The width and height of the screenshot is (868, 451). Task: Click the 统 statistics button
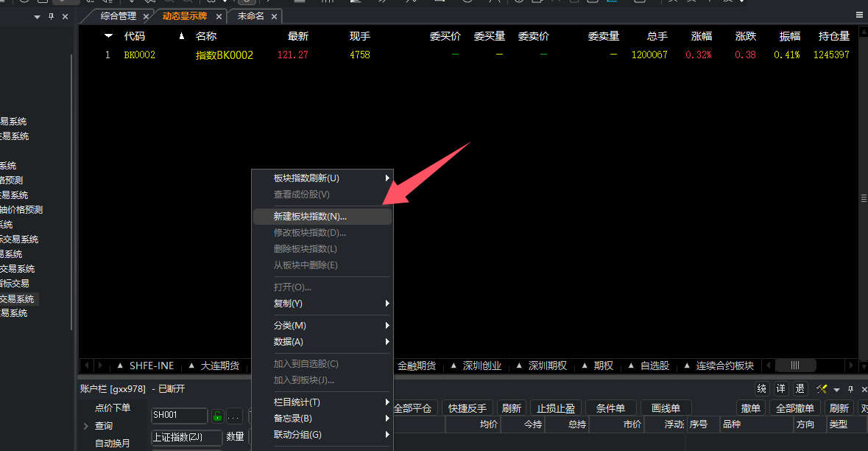[x=762, y=389]
